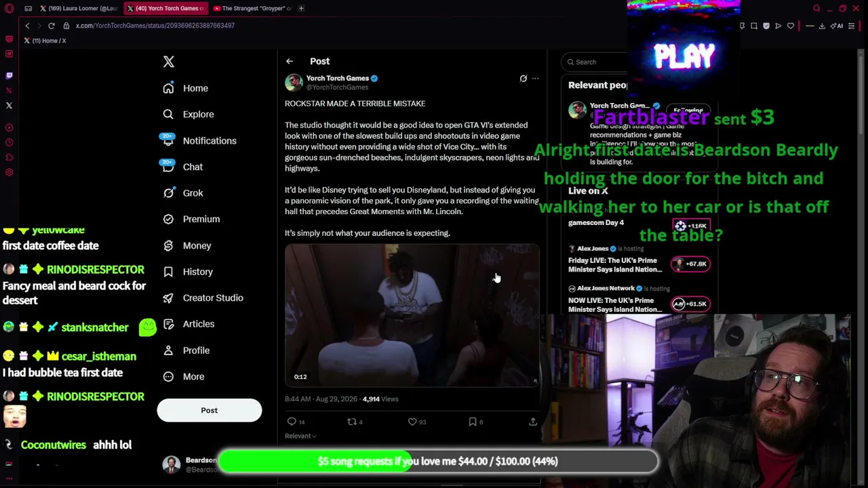Click the 4,914 Views count
The height and width of the screenshot is (488, 868).
[380, 399]
